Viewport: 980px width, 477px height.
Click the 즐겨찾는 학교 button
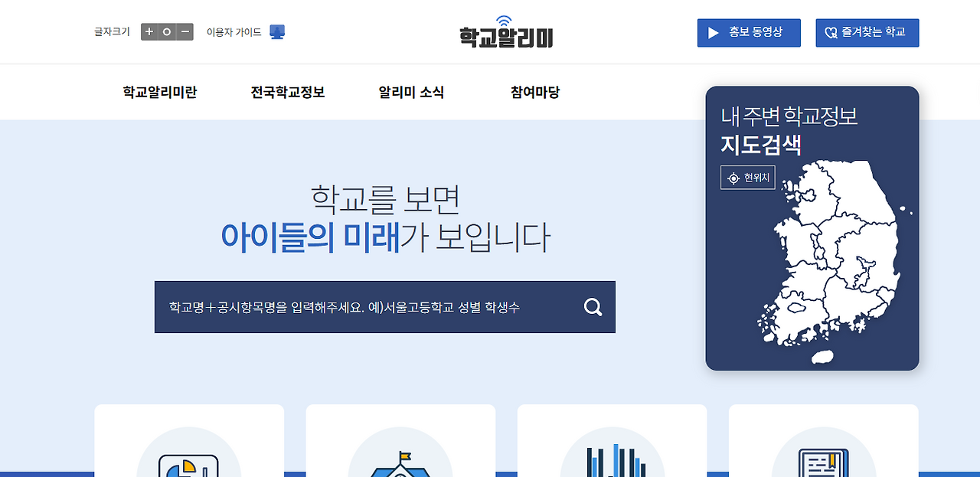coord(867,32)
